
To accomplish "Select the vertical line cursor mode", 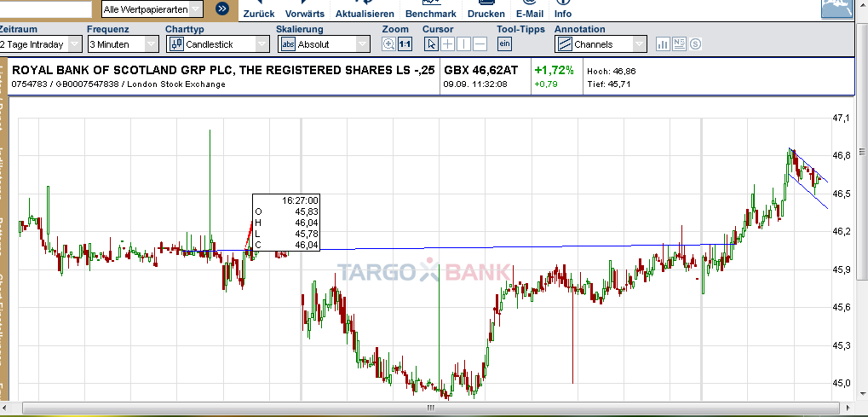I will (x=463, y=44).
